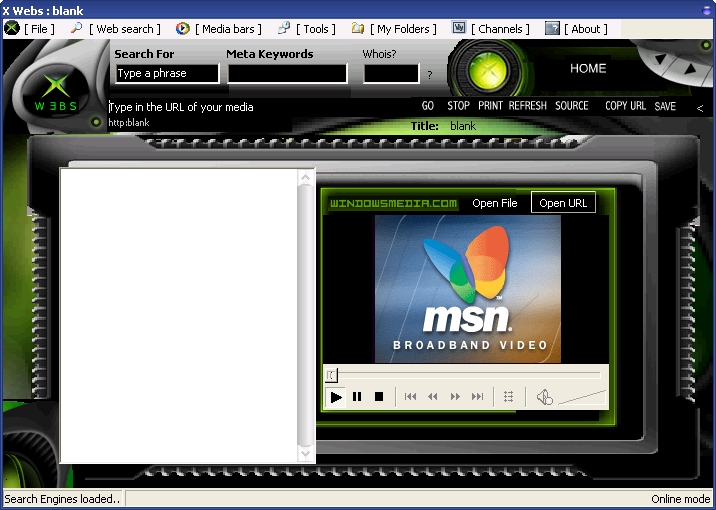Image resolution: width=716 pixels, height=510 pixels.
Task: Click the glowing green X orb button
Action: (489, 71)
